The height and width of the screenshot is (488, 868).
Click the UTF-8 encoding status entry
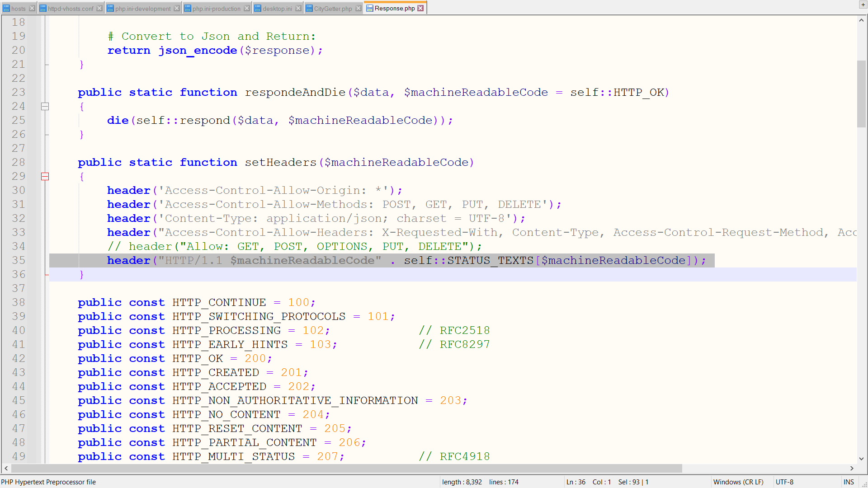[784, 482]
